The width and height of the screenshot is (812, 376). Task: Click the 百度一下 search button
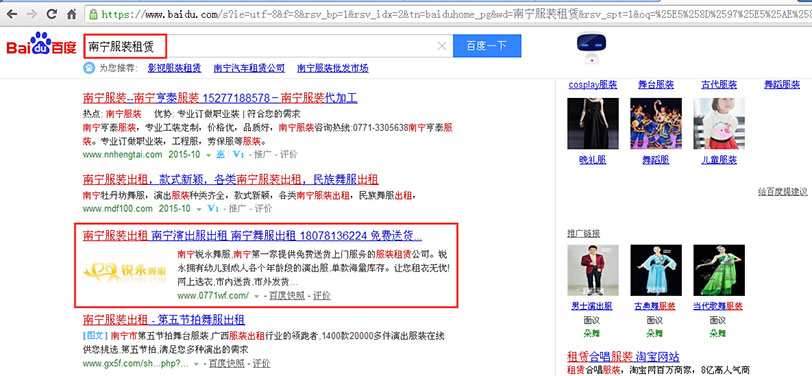click(x=487, y=46)
